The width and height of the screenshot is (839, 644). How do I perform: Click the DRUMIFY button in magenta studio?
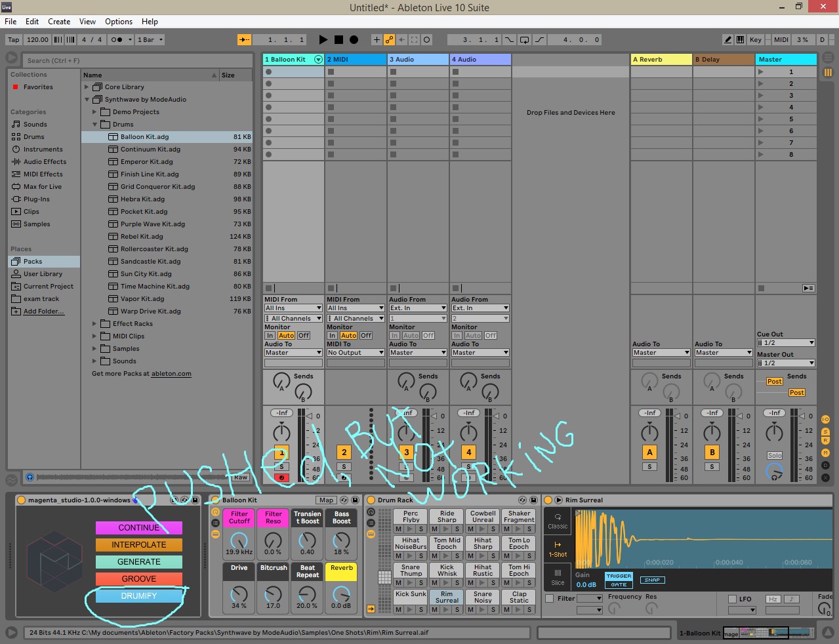139,596
